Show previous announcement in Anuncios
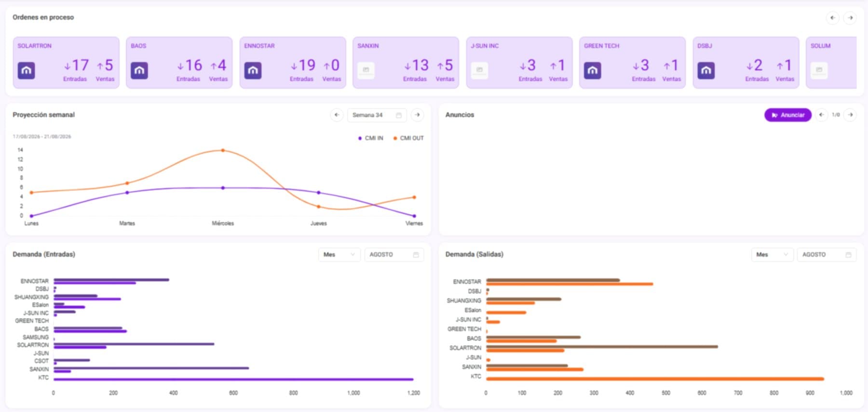The width and height of the screenshot is (868, 412). coord(821,115)
